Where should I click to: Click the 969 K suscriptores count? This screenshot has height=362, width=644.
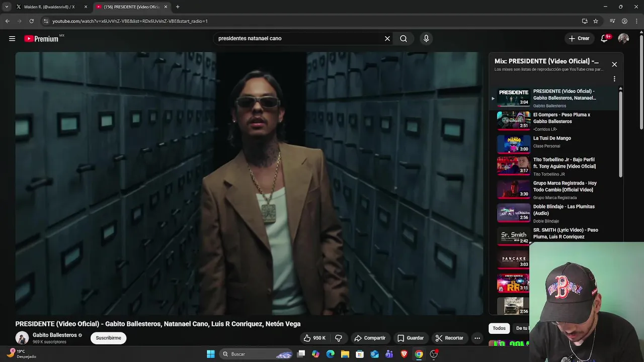point(49,342)
